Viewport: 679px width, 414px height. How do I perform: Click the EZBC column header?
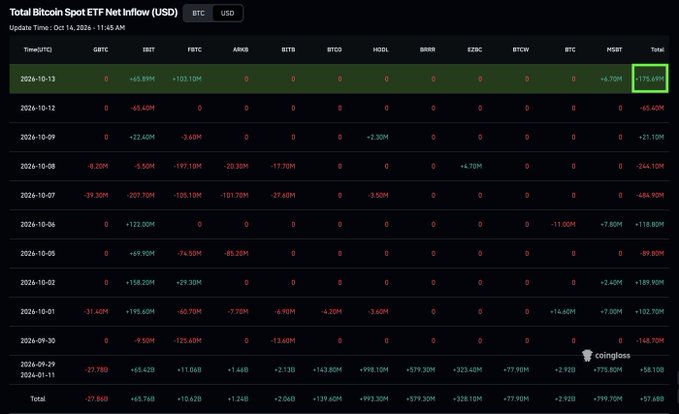pyautogui.click(x=475, y=49)
